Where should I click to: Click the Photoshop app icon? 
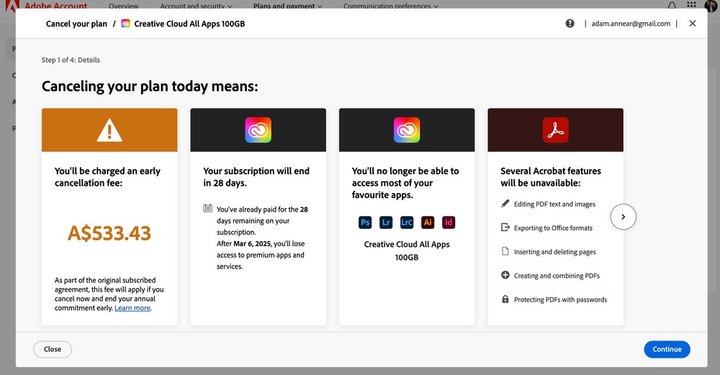365,223
